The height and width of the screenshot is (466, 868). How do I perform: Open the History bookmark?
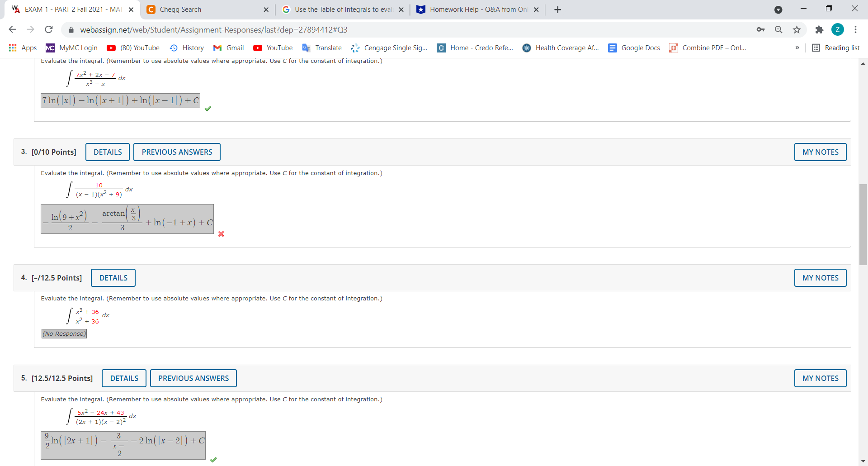point(187,48)
